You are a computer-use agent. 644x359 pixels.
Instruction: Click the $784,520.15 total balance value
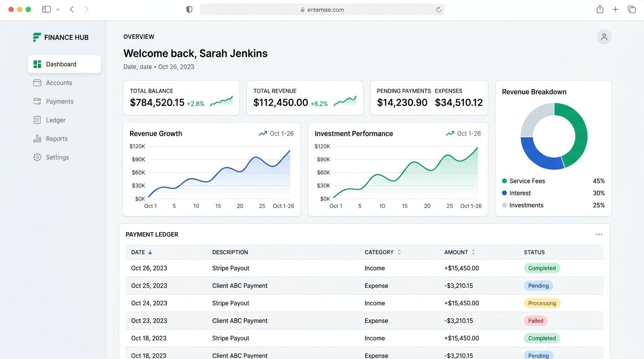click(x=157, y=102)
